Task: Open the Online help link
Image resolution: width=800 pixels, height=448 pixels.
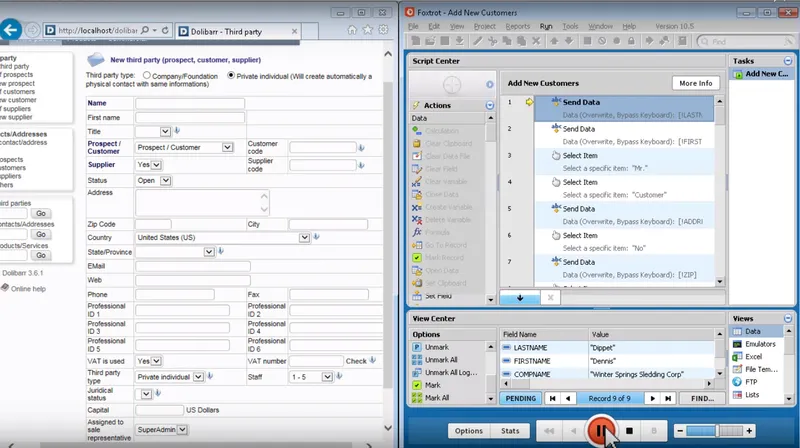Action: [x=28, y=289]
